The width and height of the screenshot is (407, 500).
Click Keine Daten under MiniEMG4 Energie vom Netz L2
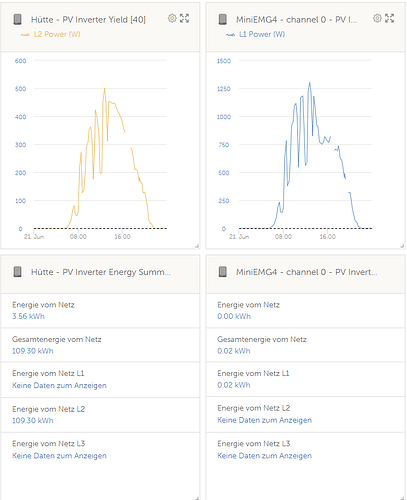(265, 420)
